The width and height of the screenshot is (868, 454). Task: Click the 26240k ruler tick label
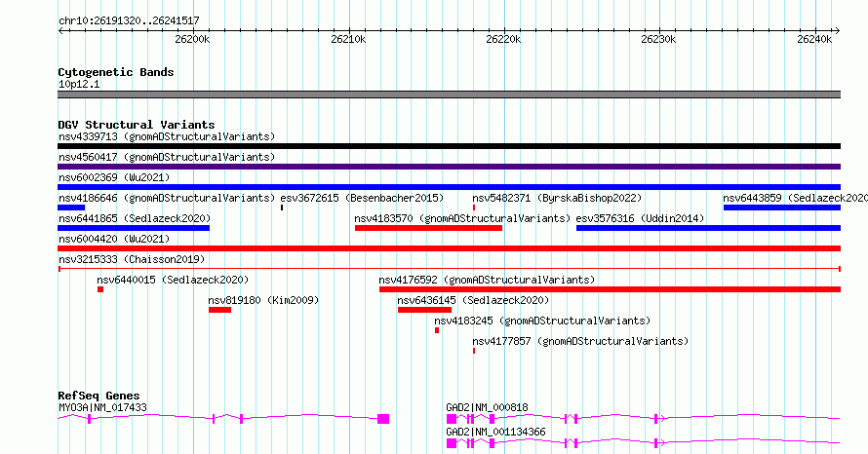pos(814,39)
